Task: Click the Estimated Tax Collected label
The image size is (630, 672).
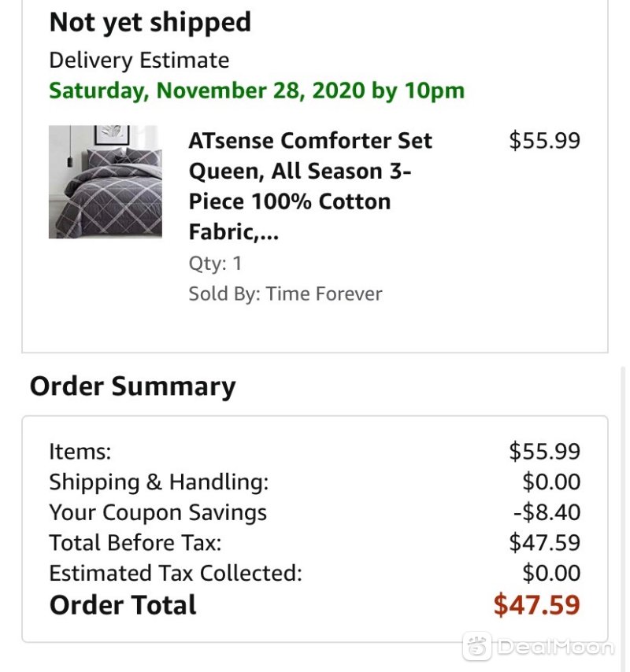Action: point(176,573)
